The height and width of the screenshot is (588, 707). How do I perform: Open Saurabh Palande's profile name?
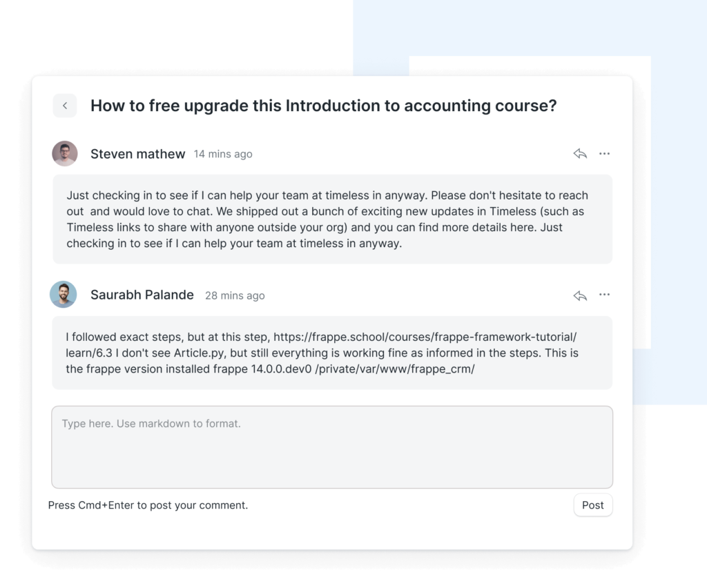click(x=142, y=295)
